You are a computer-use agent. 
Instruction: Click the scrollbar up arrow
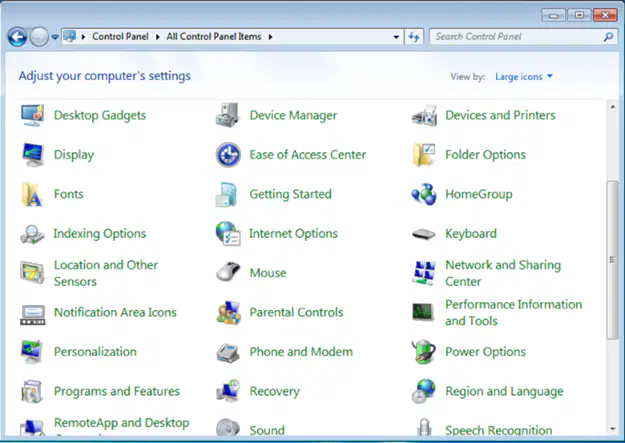click(x=613, y=107)
